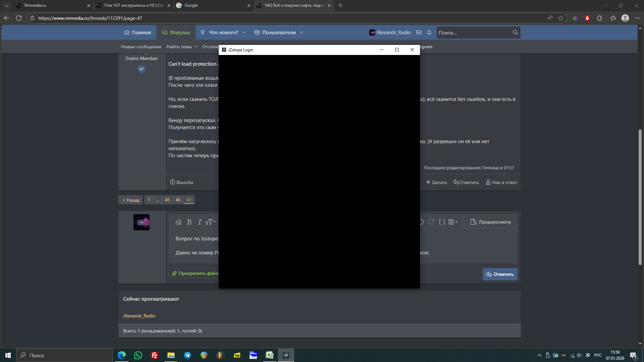The image size is (644, 362).
Task: Go to page 46 of thread
Action: [178, 200]
